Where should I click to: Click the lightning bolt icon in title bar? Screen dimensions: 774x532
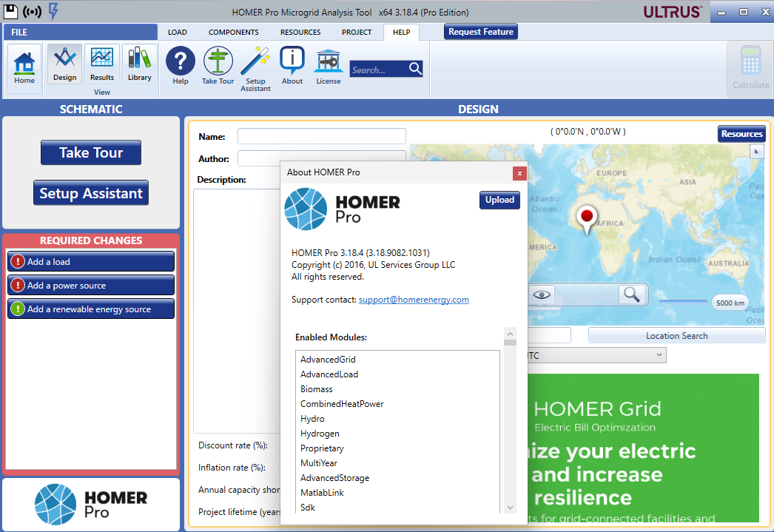(53, 11)
